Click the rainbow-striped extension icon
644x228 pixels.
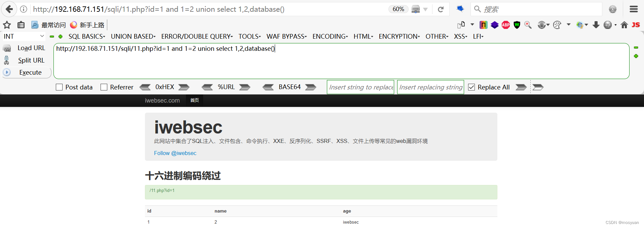(x=483, y=25)
